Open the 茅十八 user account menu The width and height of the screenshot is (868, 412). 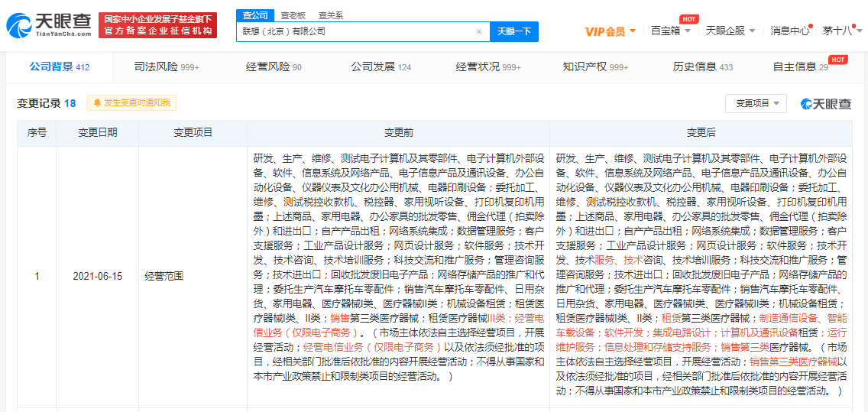[841, 31]
